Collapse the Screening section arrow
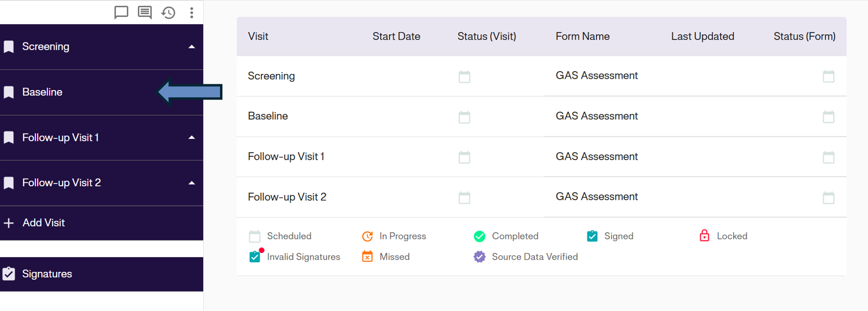The image size is (868, 311). 191,47
